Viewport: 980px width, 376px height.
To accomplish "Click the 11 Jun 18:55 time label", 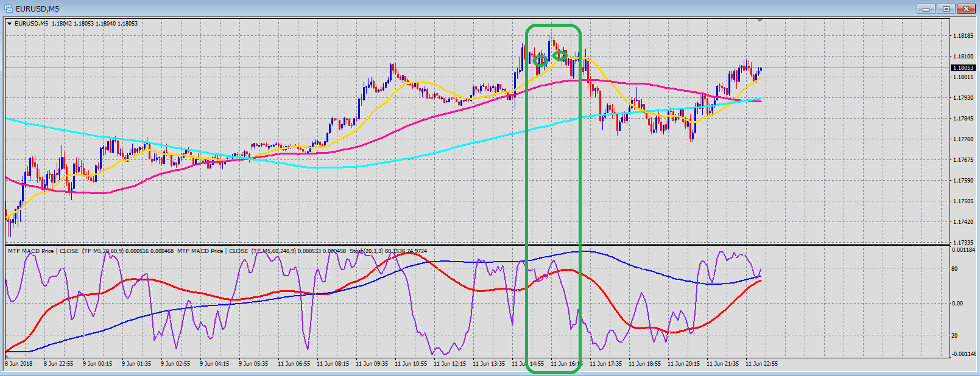I will (x=645, y=364).
